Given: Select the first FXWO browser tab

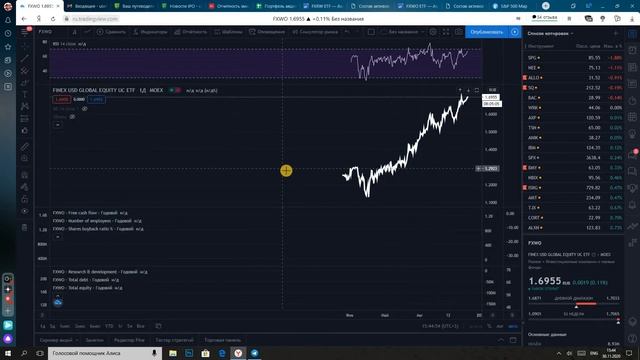Looking at the screenshot, I should [x=40, y=6].
